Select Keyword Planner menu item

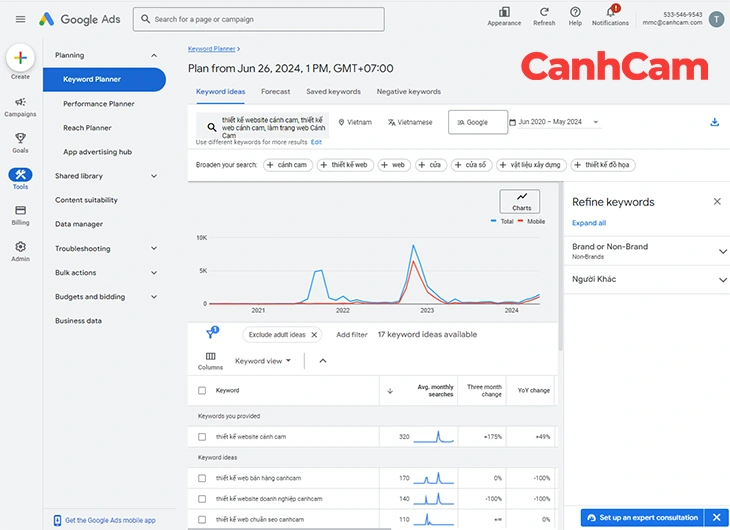(104, 79)
